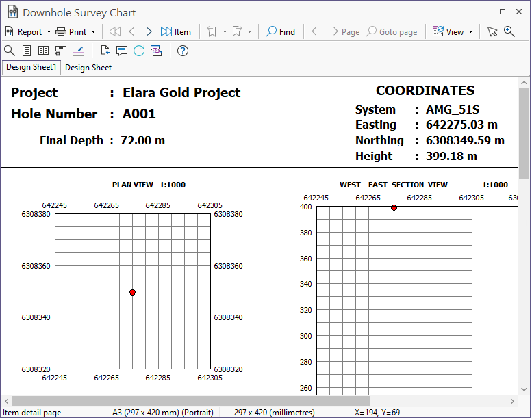Open the Report dropdown arrow
The image size is (532, 418).
pyautogui.click(x=49, y=32)
